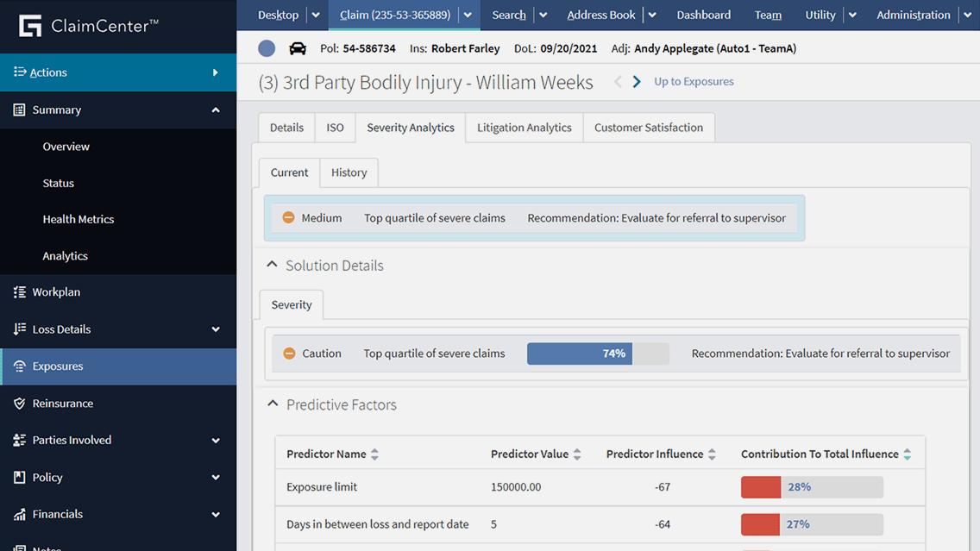The height and width of the screenshot is (551, 980).
Task: Select the Financials chart icon
Action: (18, 514)
